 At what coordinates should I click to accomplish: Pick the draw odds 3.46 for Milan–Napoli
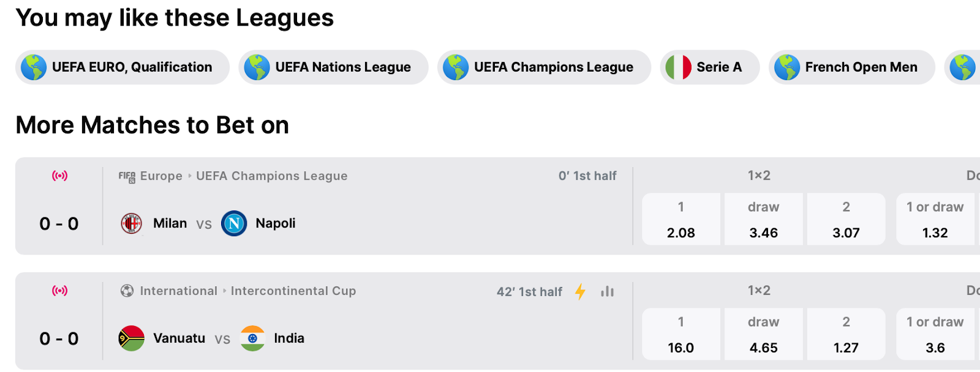click(x=764, y=220)
